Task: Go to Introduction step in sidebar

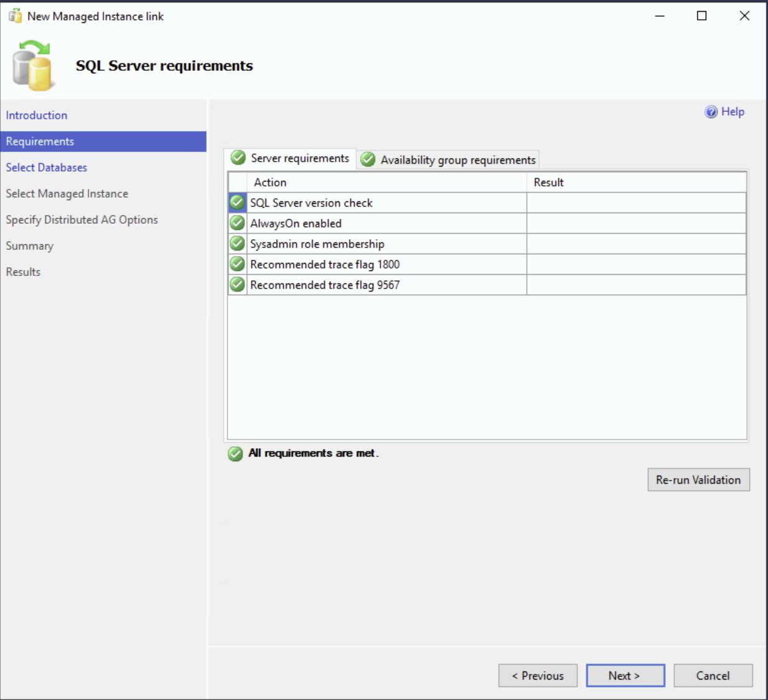Action: tap(37, 115)
